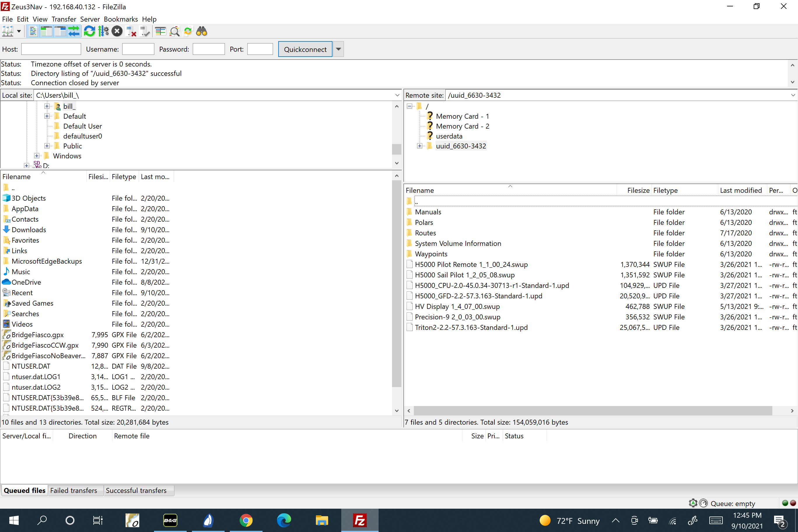The image size is (798, 532).
Task: Open the View menu
Action: (x=40, y=19)
